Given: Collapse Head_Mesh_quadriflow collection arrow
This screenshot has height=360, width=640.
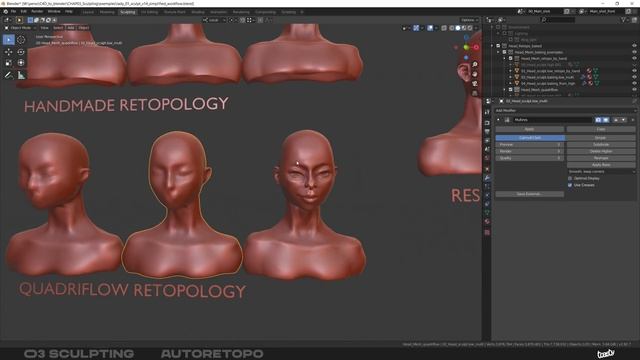Looking at the screenshot, I should (504, 90).
